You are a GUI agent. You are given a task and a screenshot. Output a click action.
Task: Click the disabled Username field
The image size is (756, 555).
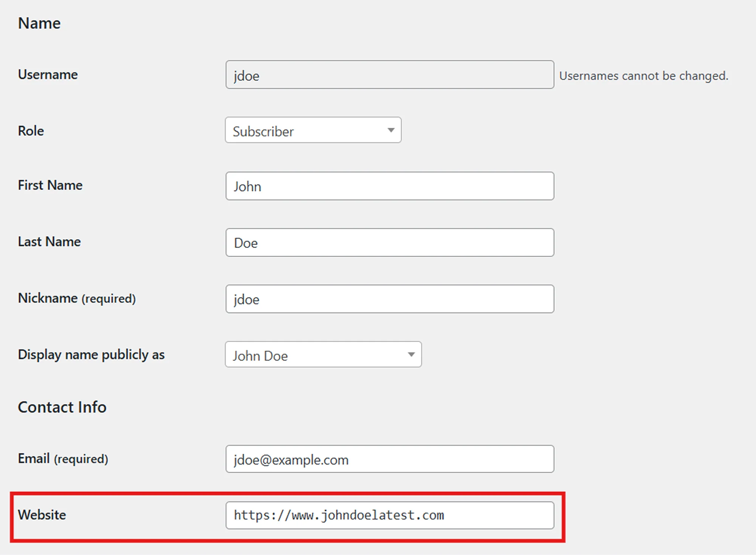389,75
